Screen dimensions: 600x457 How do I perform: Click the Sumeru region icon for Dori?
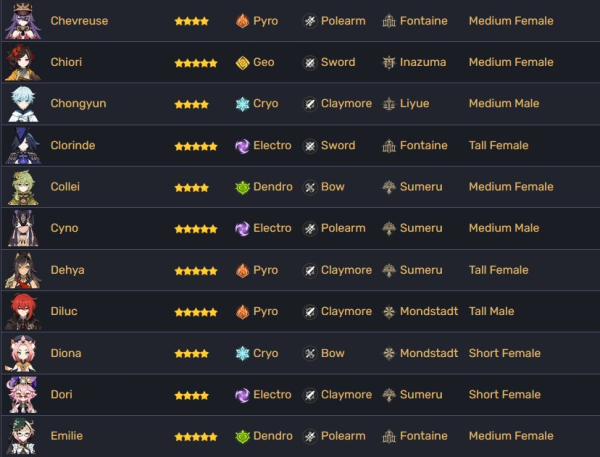click(x=389, y=395)
